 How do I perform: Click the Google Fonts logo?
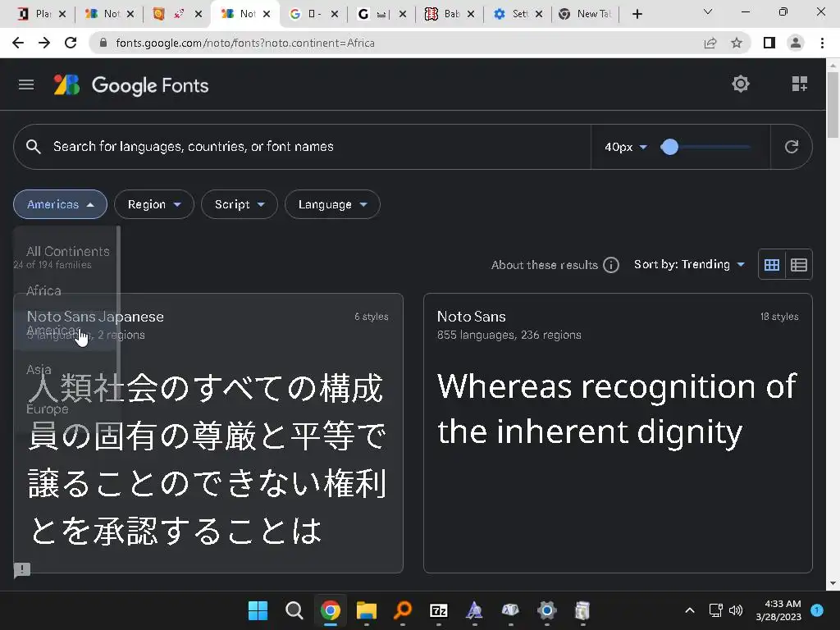pos(131,85)
